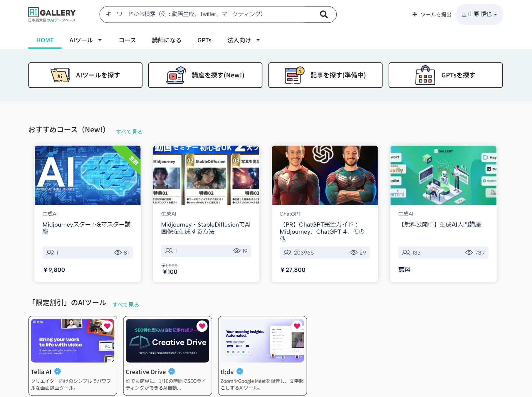Click the GPTsを探す button
The height and width of the screenshot is (397, 532).
(x=446, y=75)
